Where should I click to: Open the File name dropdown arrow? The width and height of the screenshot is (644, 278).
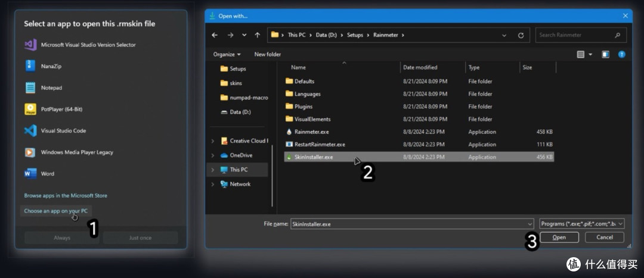click(530, 224)
